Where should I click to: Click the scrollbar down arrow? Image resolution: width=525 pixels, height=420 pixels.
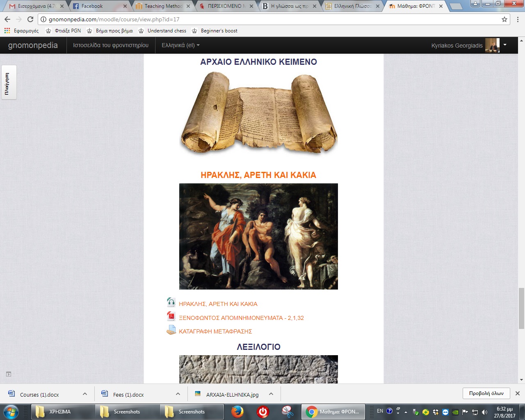click(x=521, y=380)
